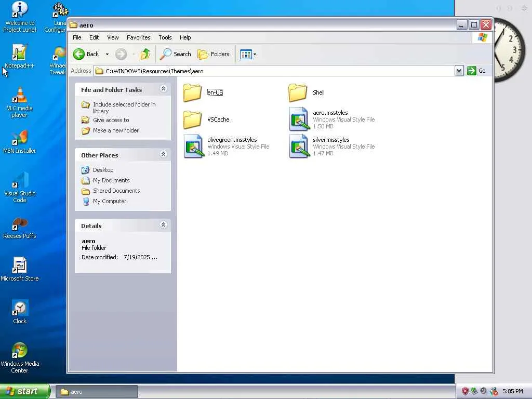This screenshot has width=532, height=399.
Task: Click Make a new folder link
Action: tap(116, 130)
